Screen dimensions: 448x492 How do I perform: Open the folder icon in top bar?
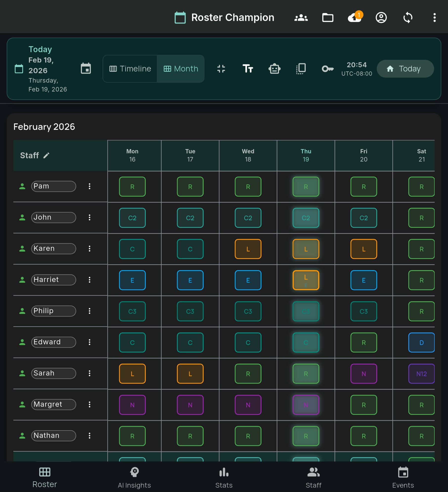tap(328, 18)
